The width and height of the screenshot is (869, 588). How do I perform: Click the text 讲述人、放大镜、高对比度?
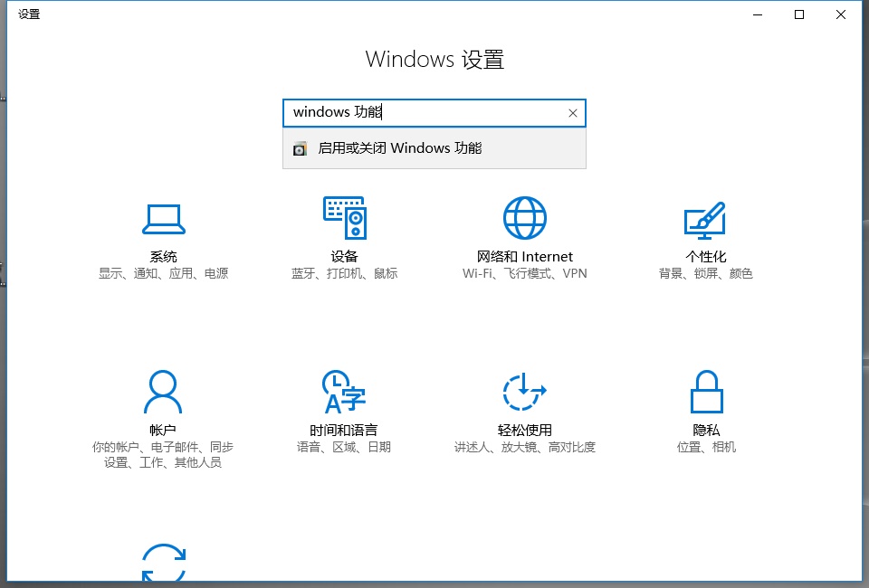point(525,448)
